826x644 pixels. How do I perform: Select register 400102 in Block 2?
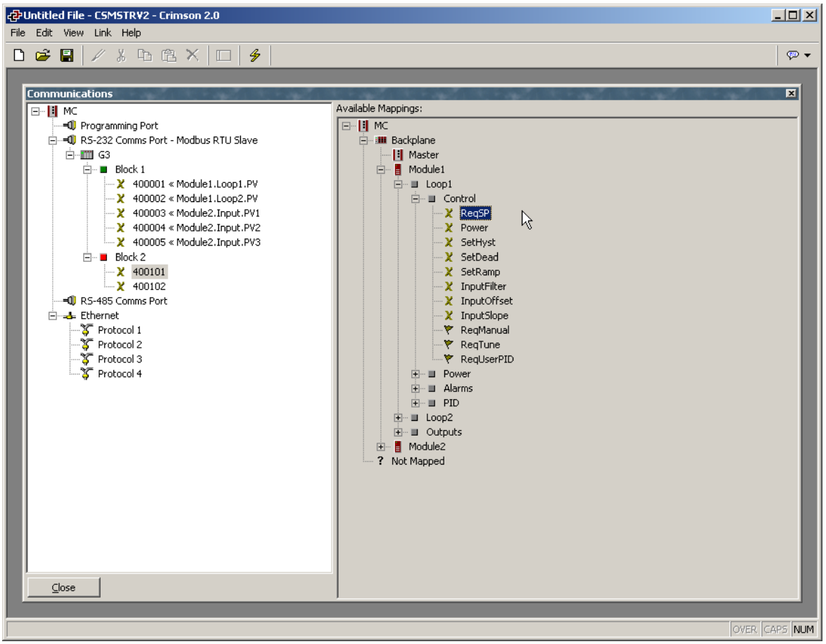tap(149, 286)
